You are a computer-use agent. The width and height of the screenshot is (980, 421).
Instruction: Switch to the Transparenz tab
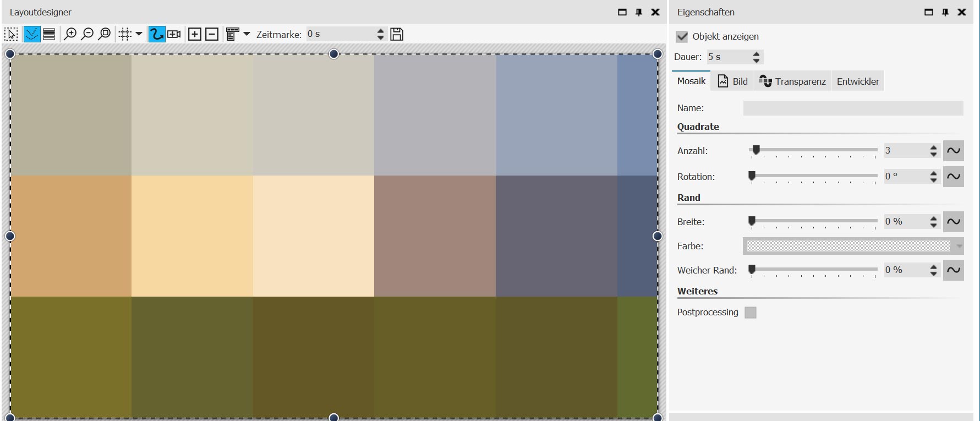point(792,81)
